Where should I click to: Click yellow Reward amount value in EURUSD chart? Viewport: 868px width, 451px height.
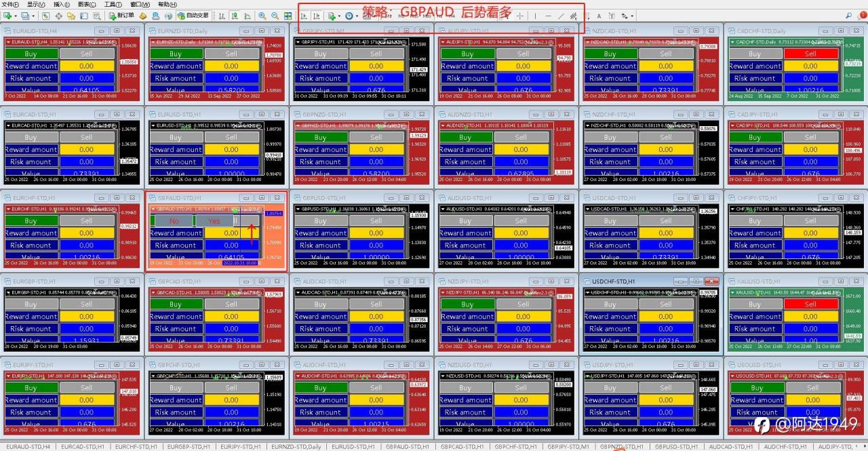pyautogui.click(x=231, y=149)
